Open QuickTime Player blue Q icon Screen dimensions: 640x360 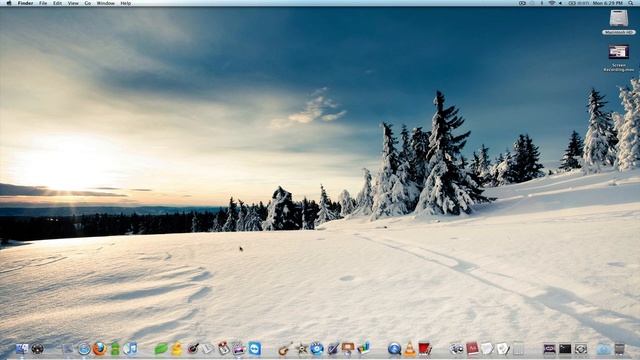click(x=394, y=349)
